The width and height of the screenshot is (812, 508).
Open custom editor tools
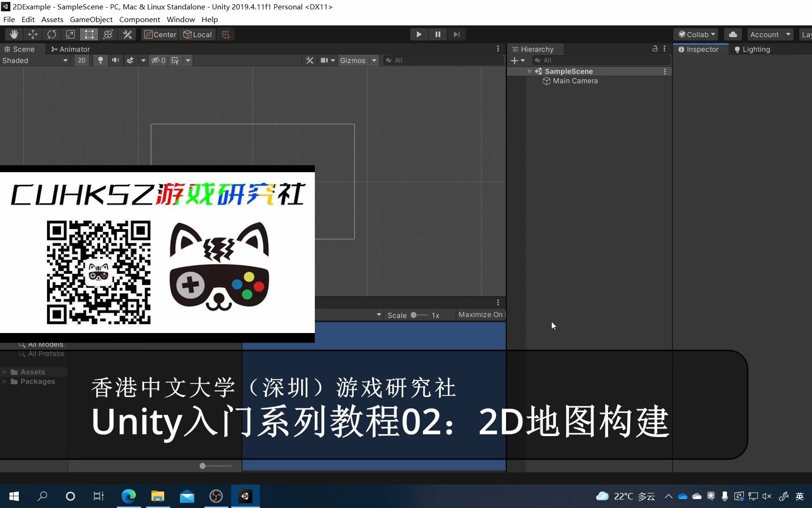coord(127,34)
